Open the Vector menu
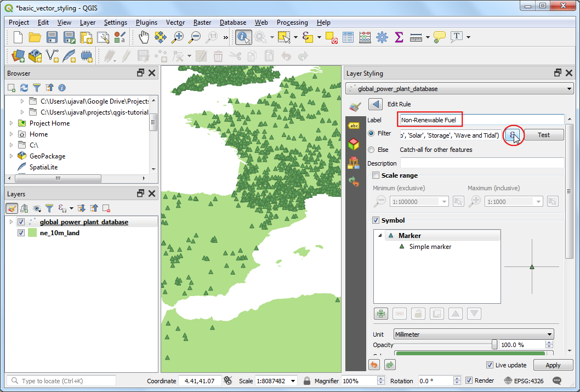Screen dimensions: 580x392 [175, 22]
